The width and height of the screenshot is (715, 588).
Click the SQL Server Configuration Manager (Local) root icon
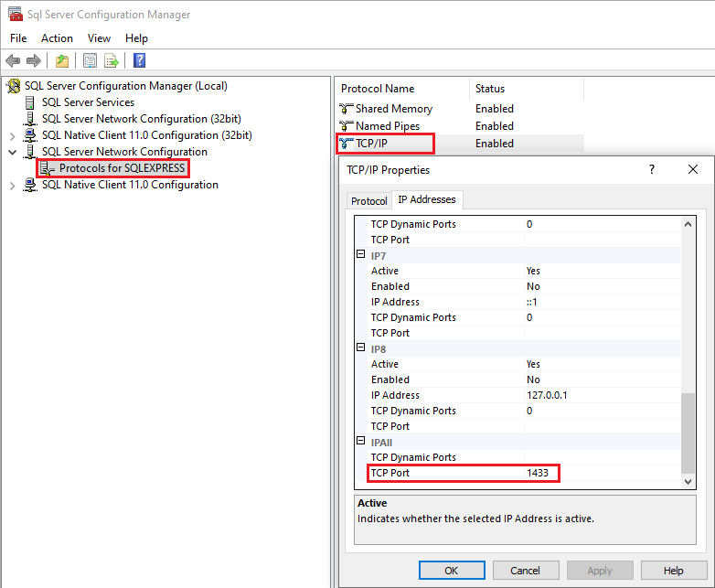click(x=14, y=86)
